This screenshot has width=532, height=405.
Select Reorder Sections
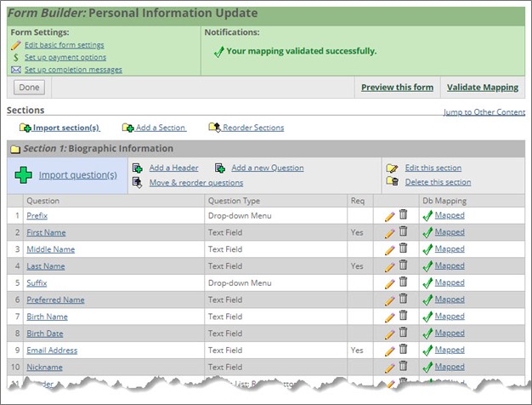(253, 128)
